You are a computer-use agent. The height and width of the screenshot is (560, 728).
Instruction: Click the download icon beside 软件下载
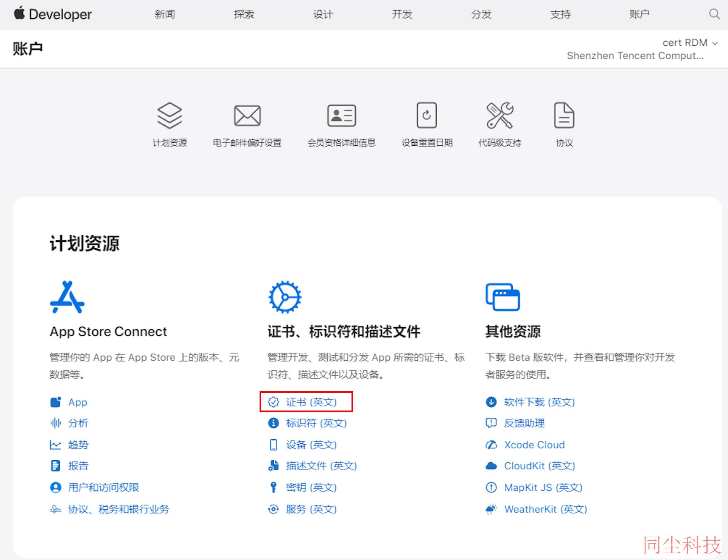coord(491,402)
